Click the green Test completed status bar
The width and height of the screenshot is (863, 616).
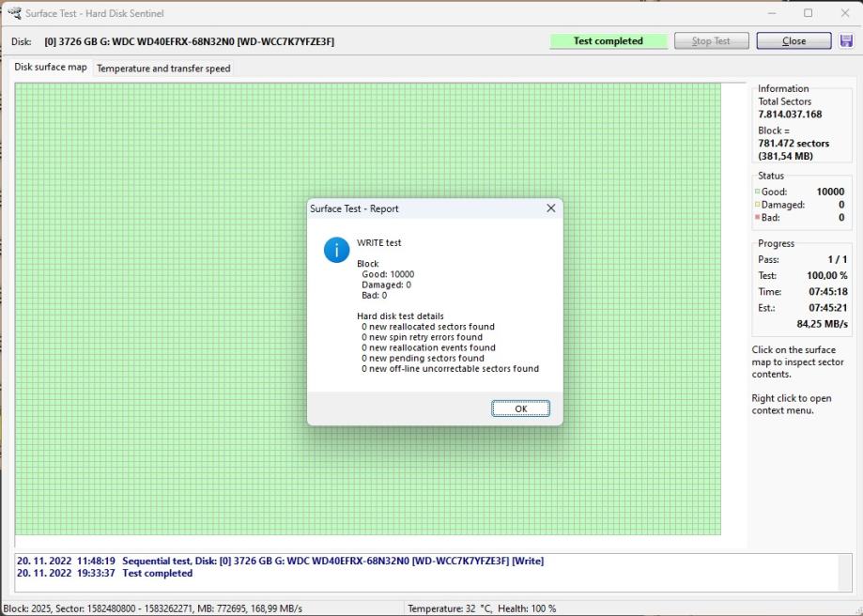[x=608, y=41]
